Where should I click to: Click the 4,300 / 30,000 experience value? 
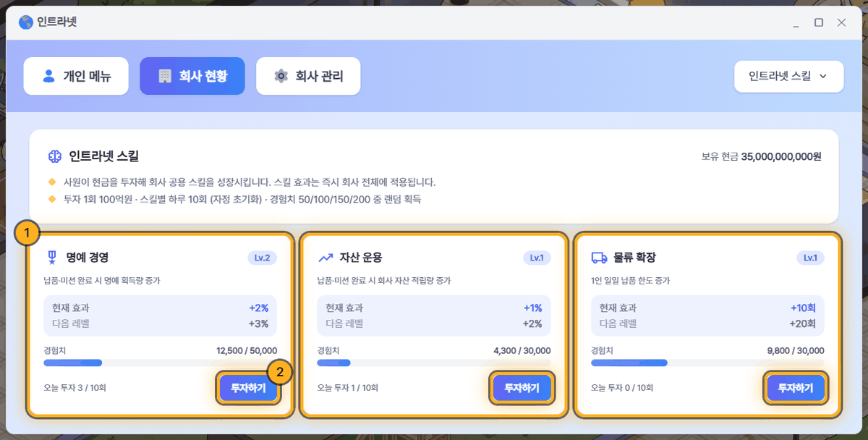(522, 350)
